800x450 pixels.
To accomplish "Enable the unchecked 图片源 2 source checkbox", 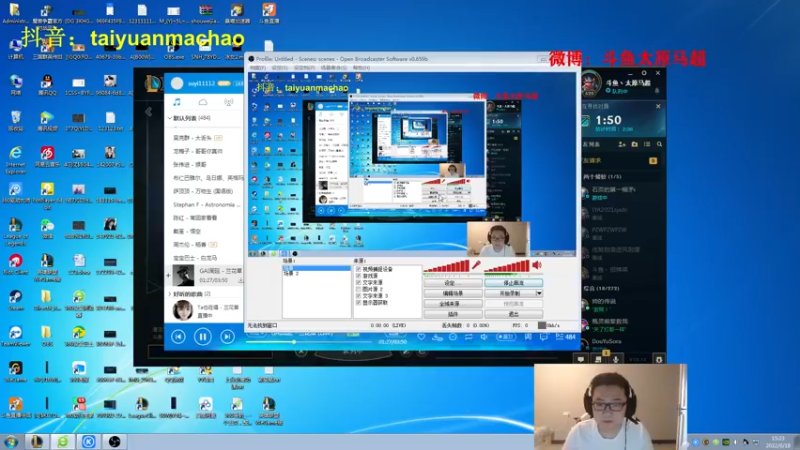I will tap(358, 289).
